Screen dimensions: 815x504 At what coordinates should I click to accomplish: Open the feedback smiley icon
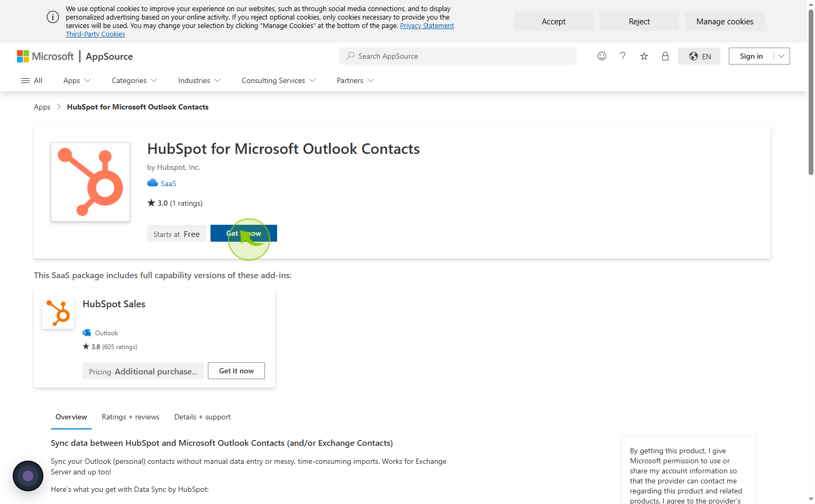point(602,56)
